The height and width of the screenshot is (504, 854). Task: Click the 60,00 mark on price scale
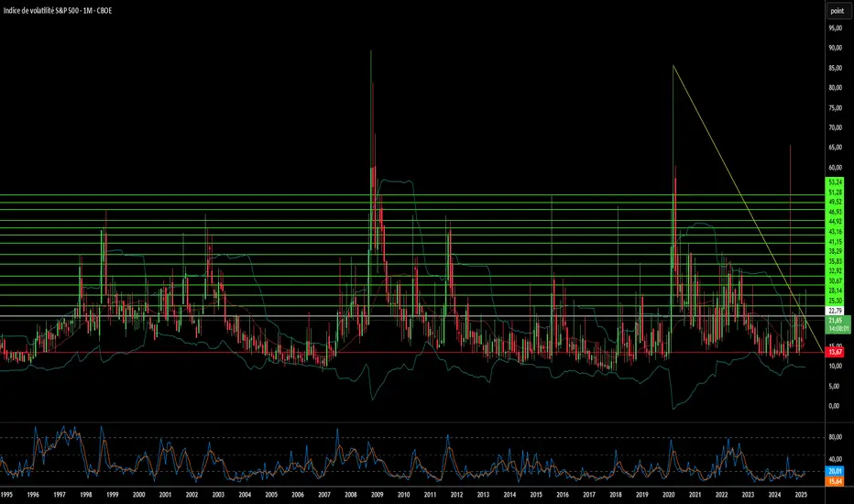point(836,168)
